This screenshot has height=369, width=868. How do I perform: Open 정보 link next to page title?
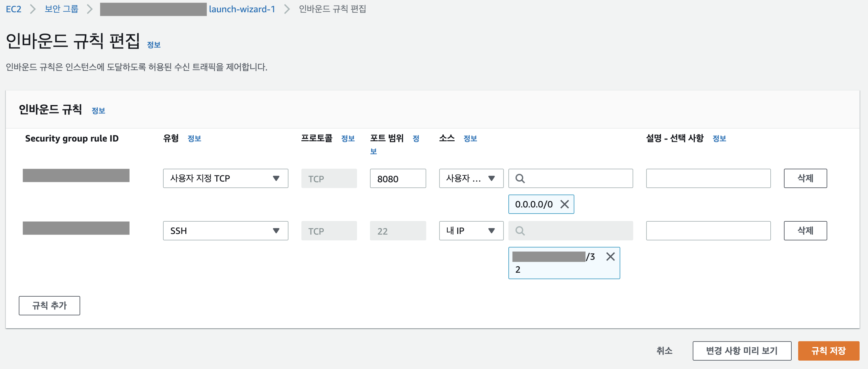154,45
